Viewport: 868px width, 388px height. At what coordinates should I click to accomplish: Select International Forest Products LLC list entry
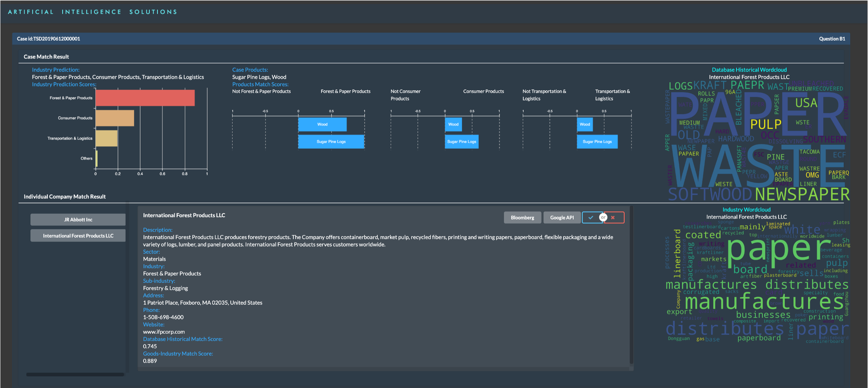pos(78,236)
